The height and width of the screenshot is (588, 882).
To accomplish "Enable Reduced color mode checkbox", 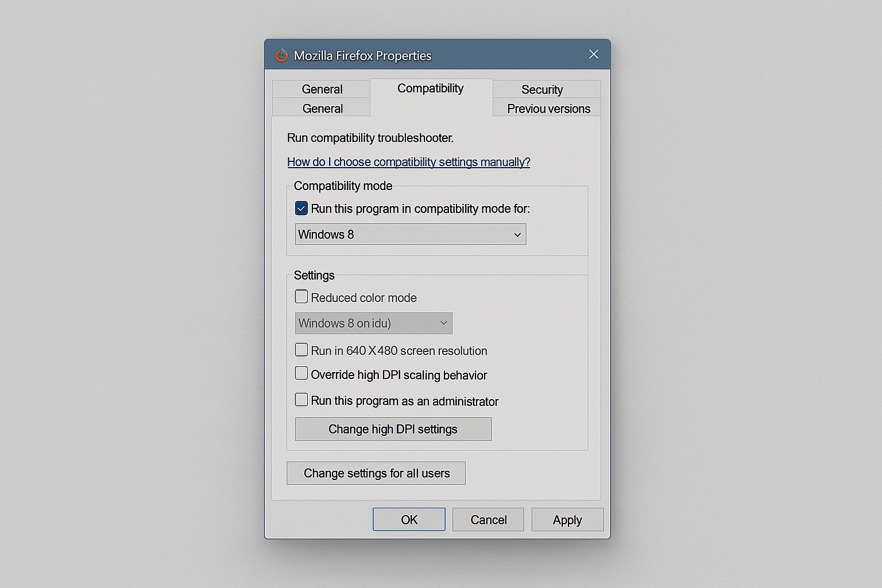I will (x=301, y=297).
